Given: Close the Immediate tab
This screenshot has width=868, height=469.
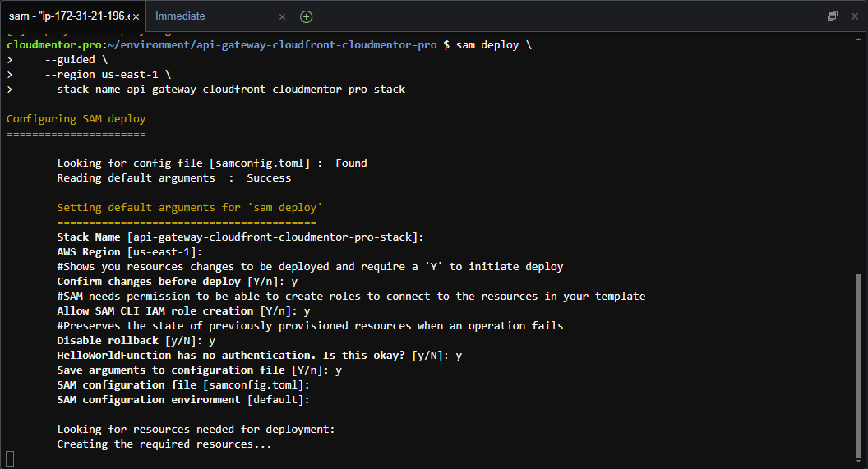Looking at the screenshot, I should pyautogui.click(x=282, y=16).
